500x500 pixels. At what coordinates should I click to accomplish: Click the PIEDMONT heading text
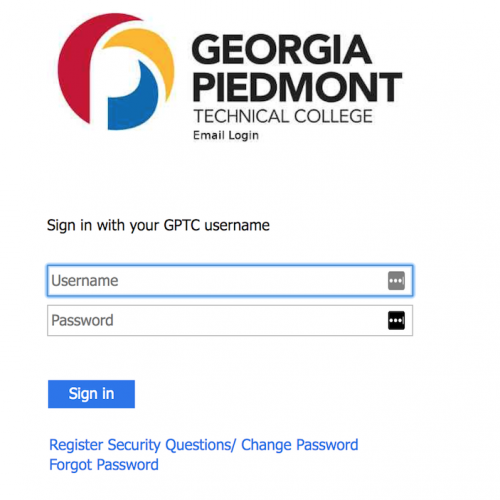tap(297, 87)
